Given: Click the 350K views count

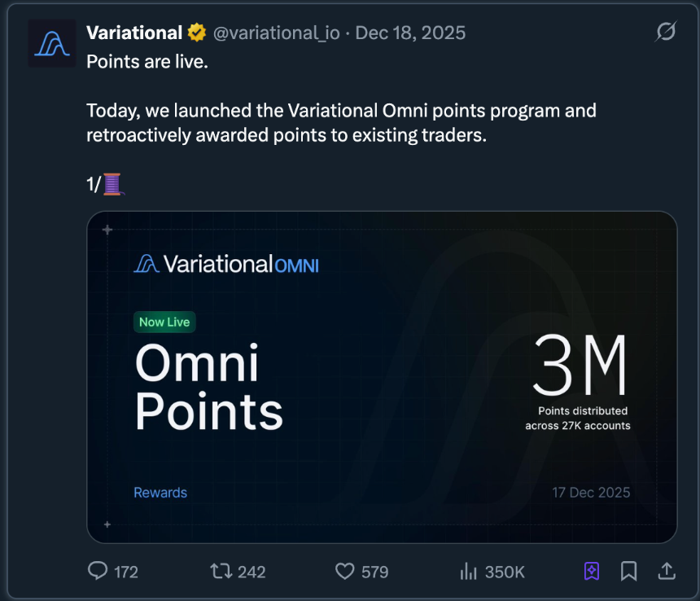Looking at the screenshot, I should (505, 572).
